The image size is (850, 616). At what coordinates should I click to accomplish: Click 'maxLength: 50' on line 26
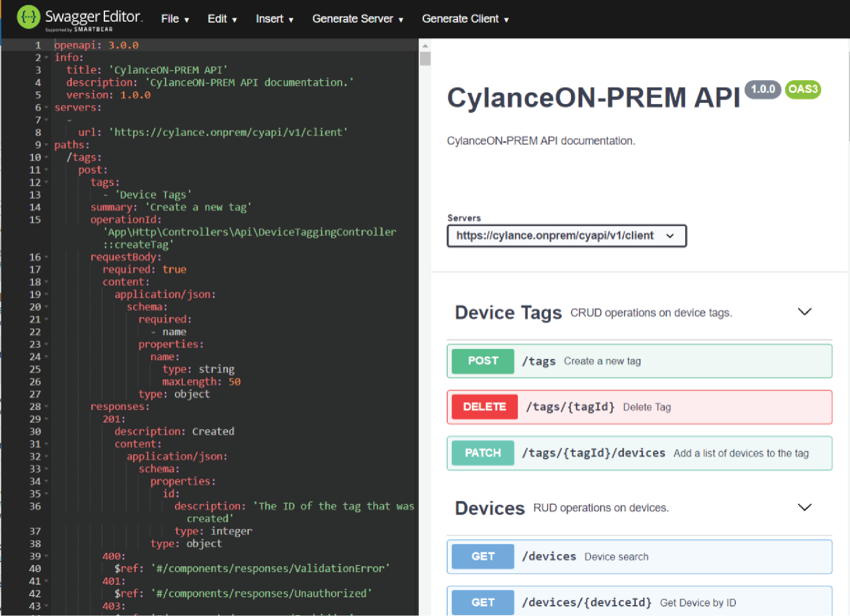pyautogui.click(x=201, y=382)
